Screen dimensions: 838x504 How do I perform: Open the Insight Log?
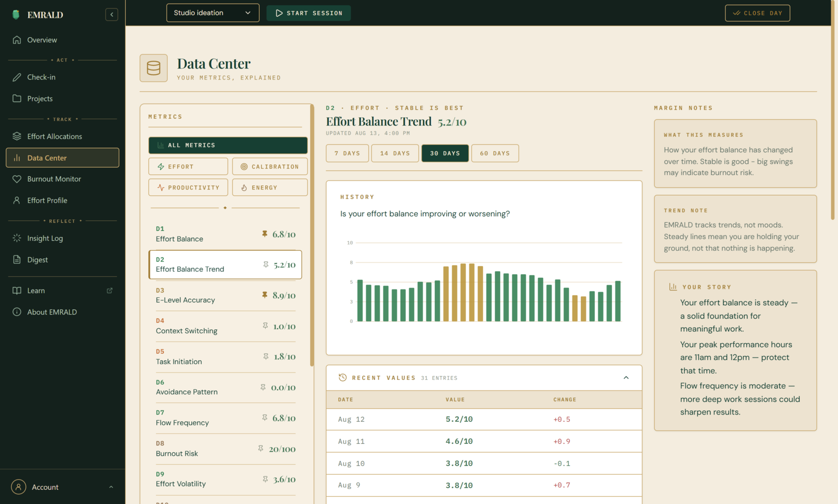click(62, 238)
